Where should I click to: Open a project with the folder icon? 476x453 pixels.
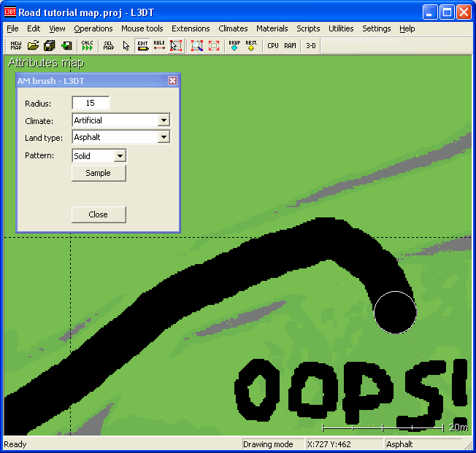point(33,45)
